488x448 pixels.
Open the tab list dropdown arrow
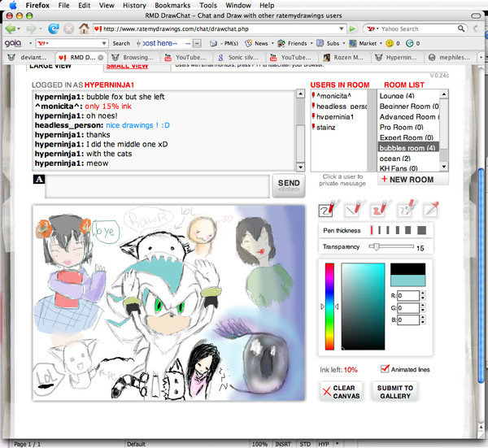point(481,57)
